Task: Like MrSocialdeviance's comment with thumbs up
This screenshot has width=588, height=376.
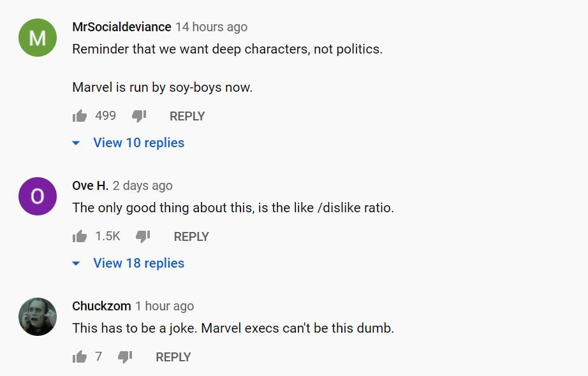Action: [80, 116]
